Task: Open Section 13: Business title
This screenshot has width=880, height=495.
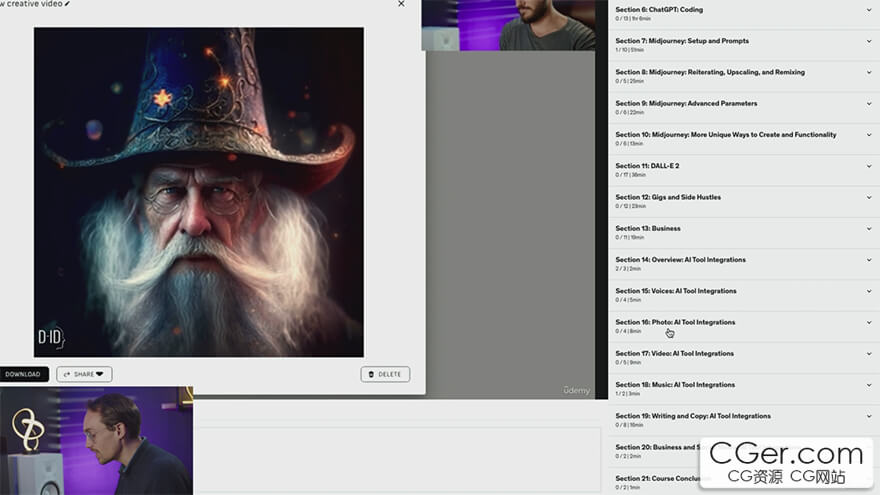Action: tap(648, 228)
